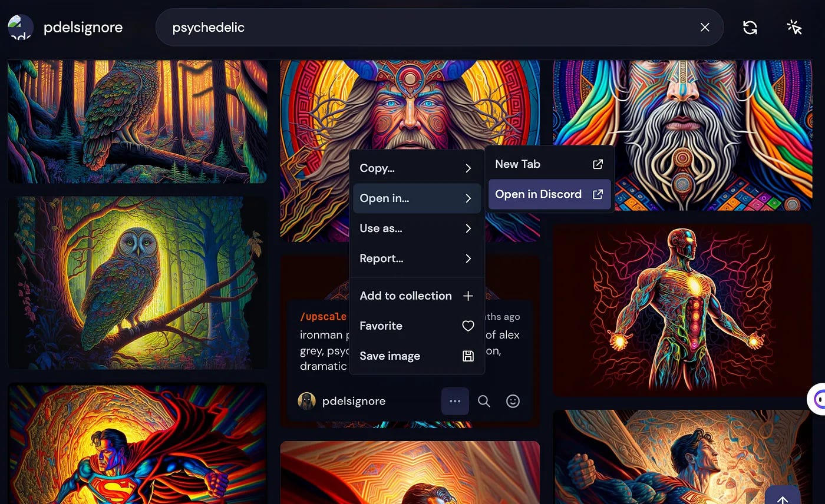Click the three-dots more options button
The image size is (825, 504).
455,401
